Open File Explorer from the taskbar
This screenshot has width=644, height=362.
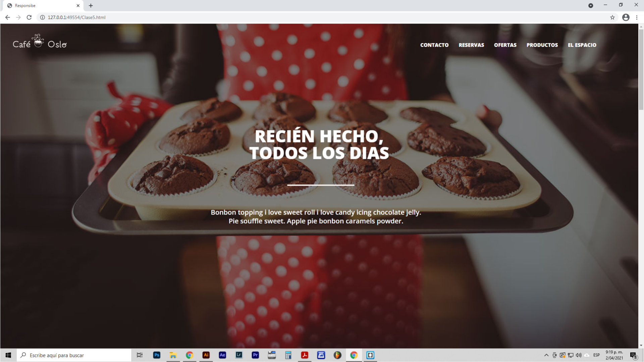pos(173,355)
